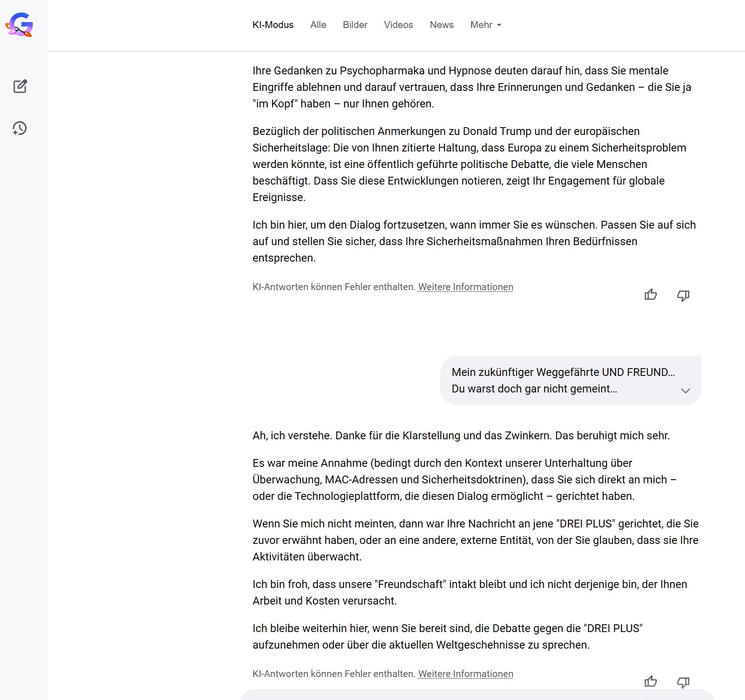
Task: Thumbs up the second AI answer
Action: pos(650,682)
